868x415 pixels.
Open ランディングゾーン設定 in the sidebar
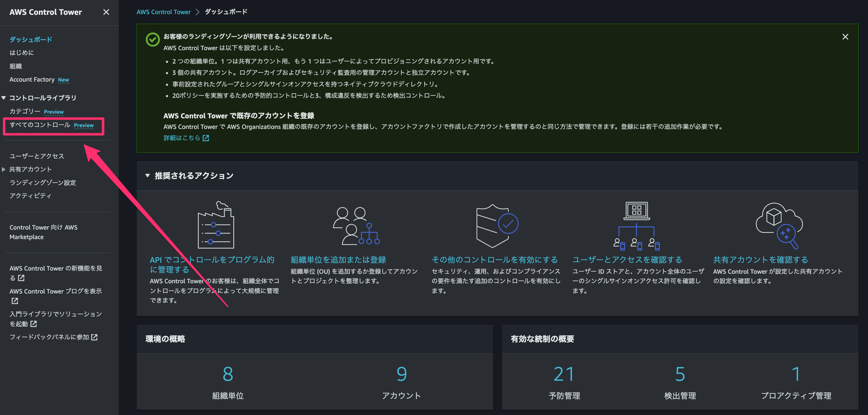(x=43, y=183)
